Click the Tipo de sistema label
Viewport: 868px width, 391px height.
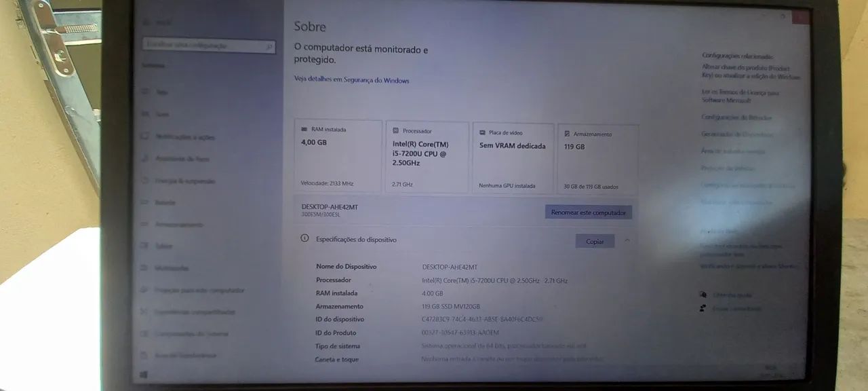click(x=338, y=346)
